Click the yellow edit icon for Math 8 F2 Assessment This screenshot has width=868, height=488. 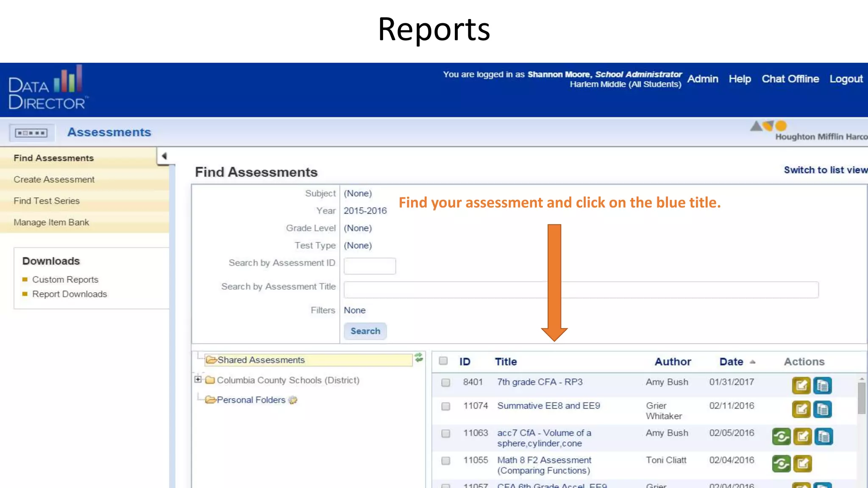point(802,464)
